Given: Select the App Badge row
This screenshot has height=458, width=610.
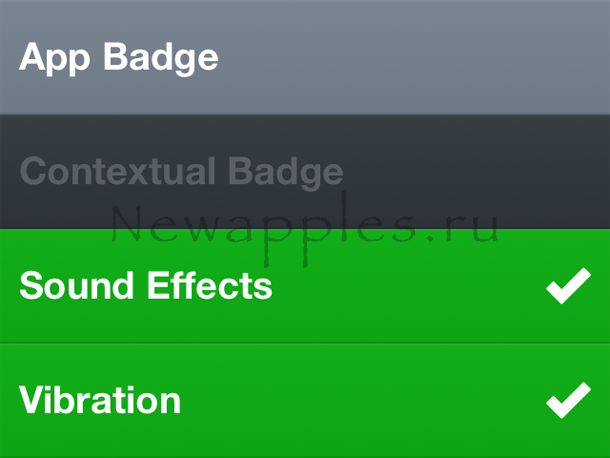Looking at the screenshot, I should click(305, 57).
